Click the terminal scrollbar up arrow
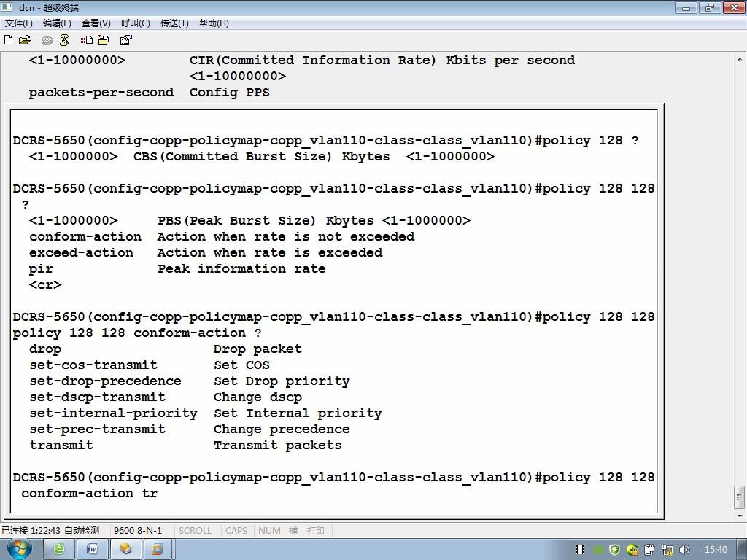 click(740, 60)
